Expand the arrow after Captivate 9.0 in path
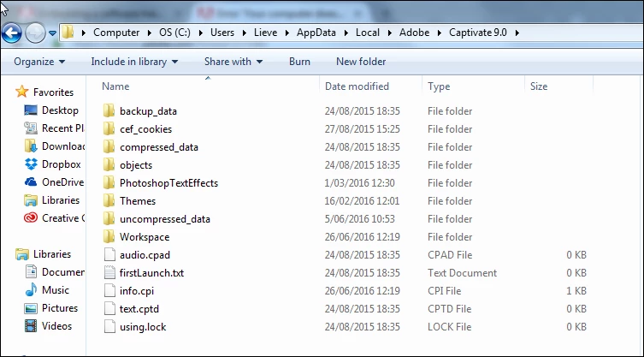Screen dimensions: 644x357 tap(517, 33)
